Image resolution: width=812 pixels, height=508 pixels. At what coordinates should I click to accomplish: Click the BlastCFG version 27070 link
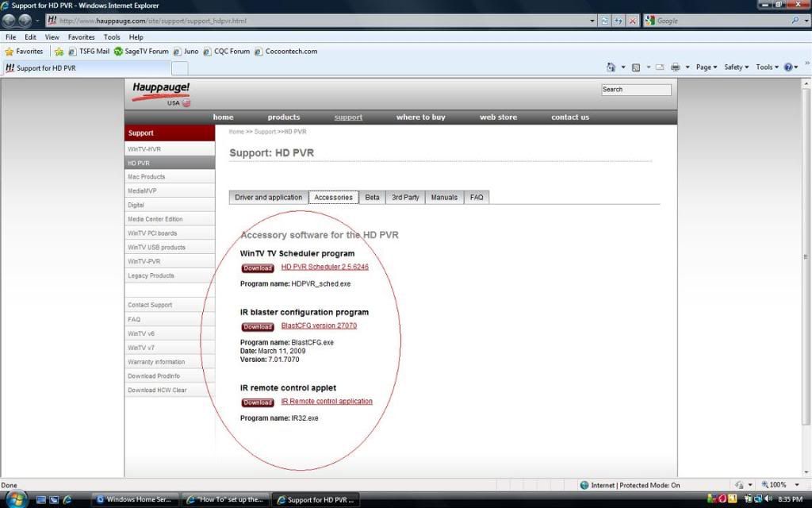pyautogui.click(x=319, y=325)
